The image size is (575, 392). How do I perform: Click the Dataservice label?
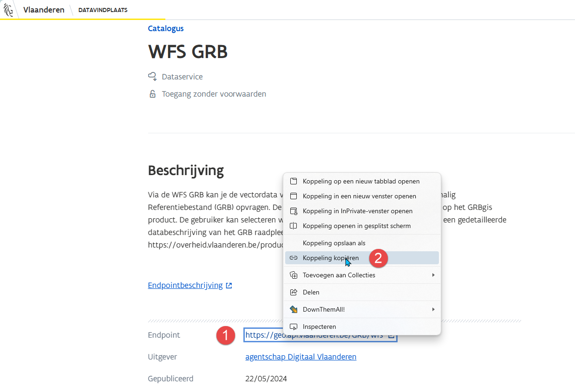[182, 77]
